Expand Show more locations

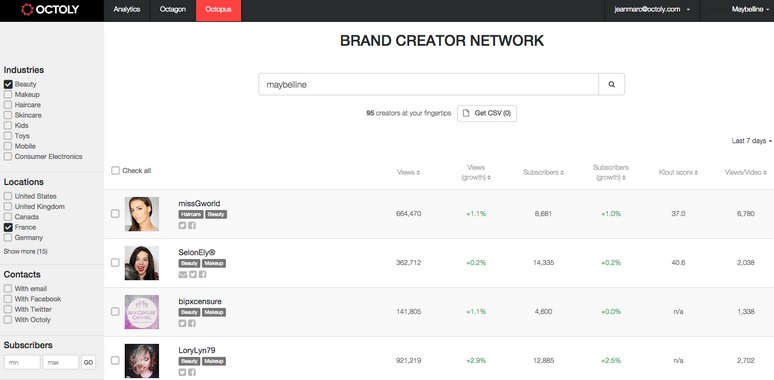pyautogui.click(x=26, y=251)
